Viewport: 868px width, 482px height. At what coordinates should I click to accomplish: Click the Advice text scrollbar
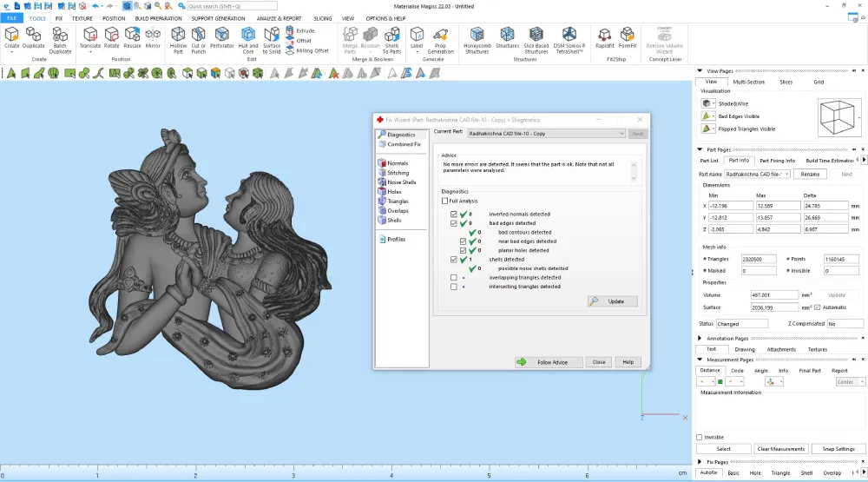(634, 171)
